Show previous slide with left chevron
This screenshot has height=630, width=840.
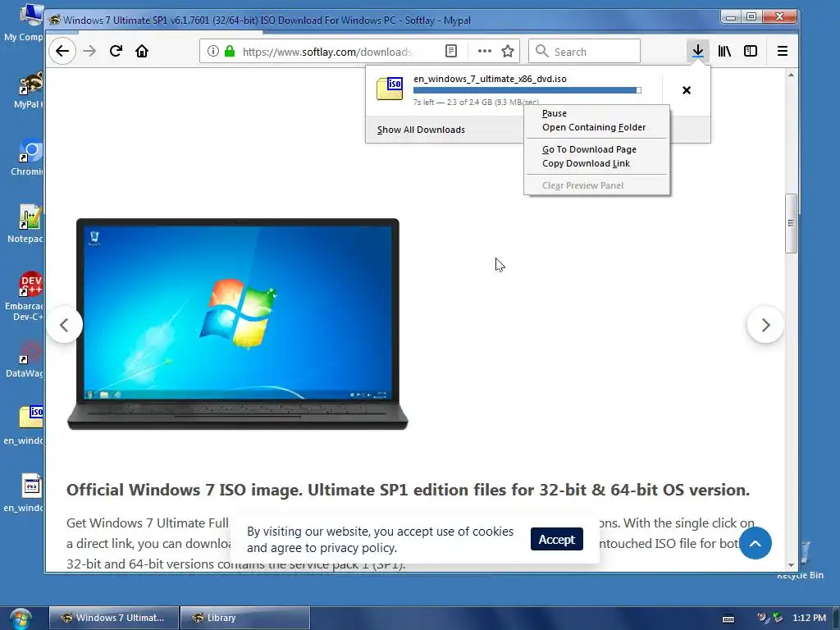[x=64, y=325]
